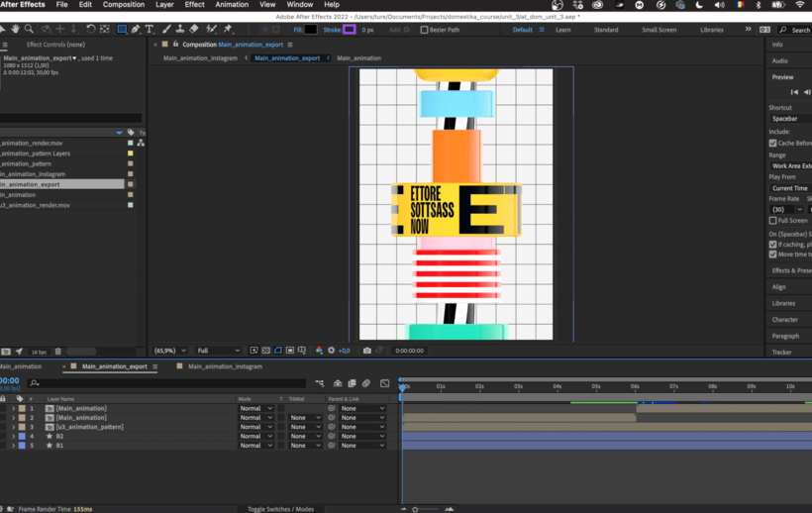Open the Effect menu

coord(195,5)
